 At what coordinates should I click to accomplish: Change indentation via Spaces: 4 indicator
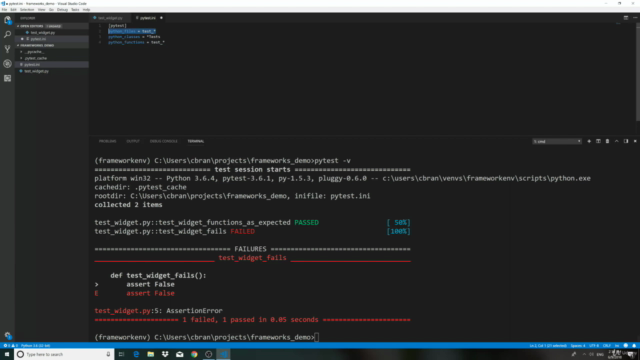pos(578,346)
